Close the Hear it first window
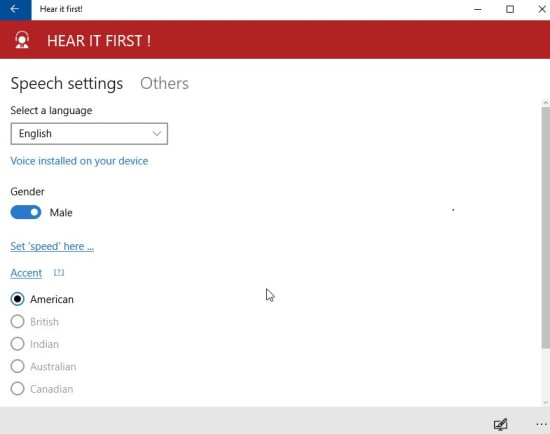This screenshot has height=434, width=550. pos(542,9)
